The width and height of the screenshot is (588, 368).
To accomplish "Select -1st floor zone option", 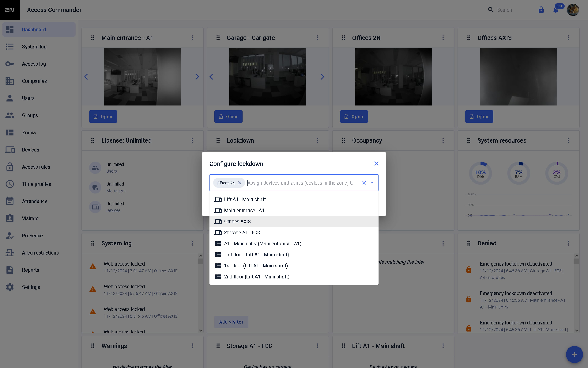I will [x=294, y=255].
